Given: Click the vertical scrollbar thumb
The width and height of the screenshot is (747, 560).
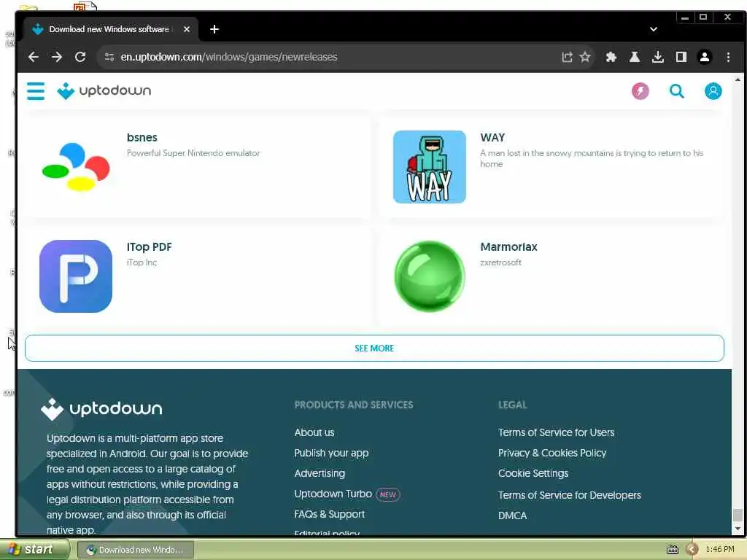Looking at the screenshot, I should (738, 515).
